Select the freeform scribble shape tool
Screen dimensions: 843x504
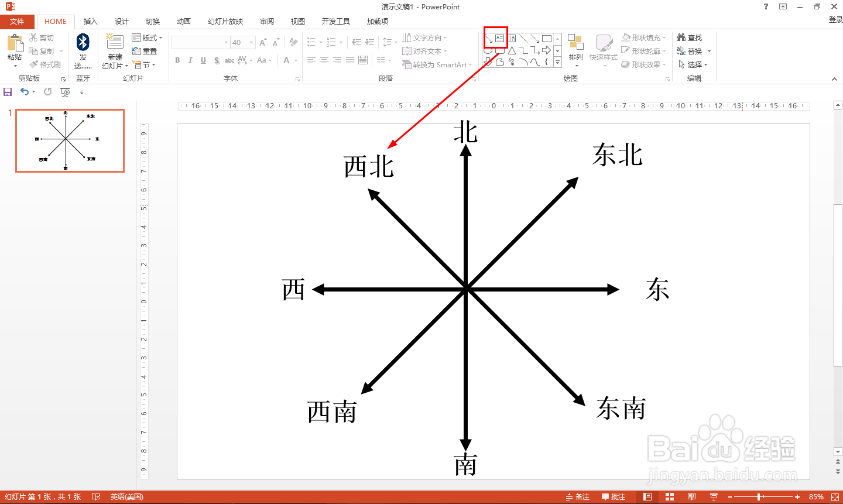510,63
